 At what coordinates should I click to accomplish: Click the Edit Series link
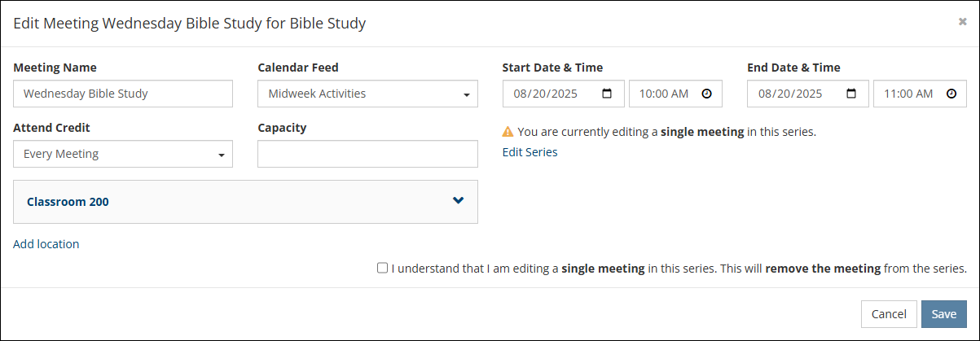pos(530,151)
